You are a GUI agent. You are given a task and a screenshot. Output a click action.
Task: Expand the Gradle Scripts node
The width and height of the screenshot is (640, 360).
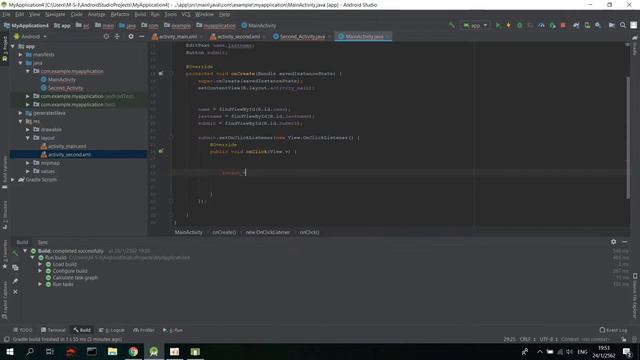click(x=13, y=180)
